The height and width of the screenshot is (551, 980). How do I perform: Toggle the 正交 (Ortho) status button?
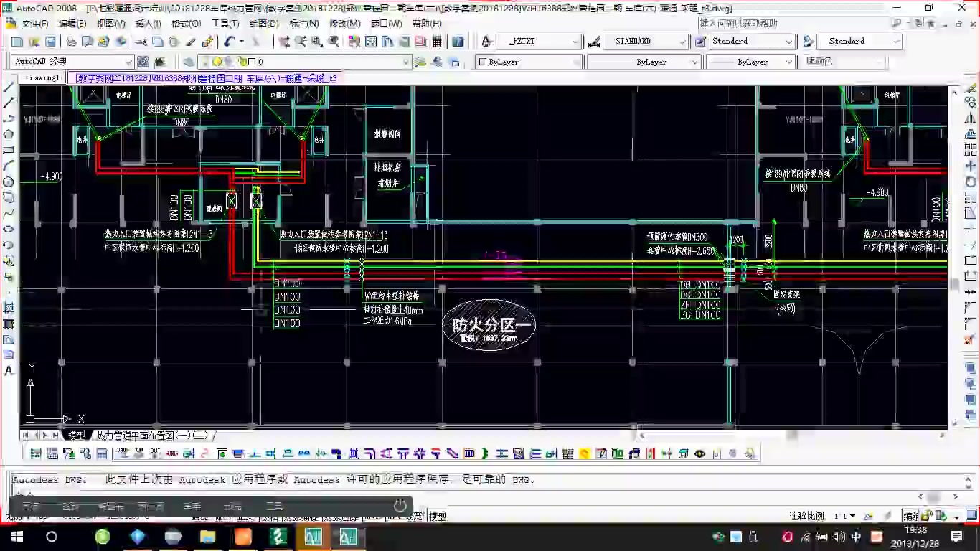pos(245,517)
